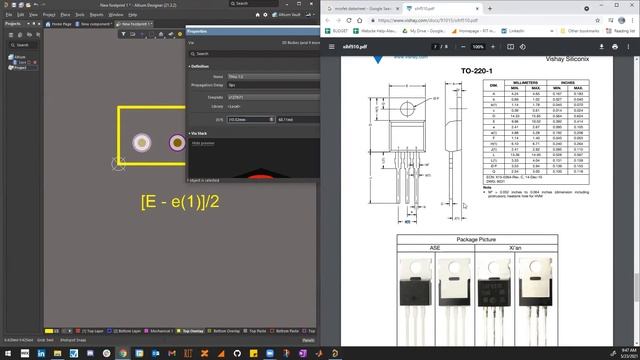The width and height of the screenshot is (640, 360).
Task: Click the Altium home icon near Altium Vault
Action: 258,15
